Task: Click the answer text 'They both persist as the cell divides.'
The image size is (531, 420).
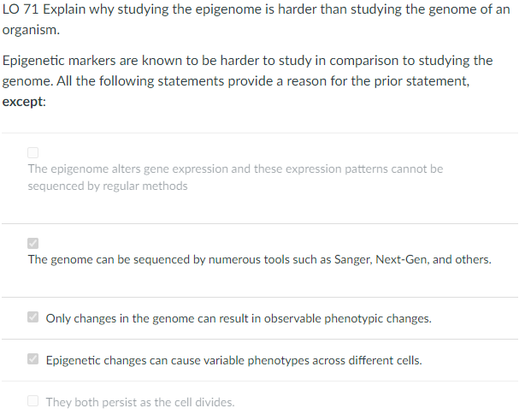Action: point(139,402)
